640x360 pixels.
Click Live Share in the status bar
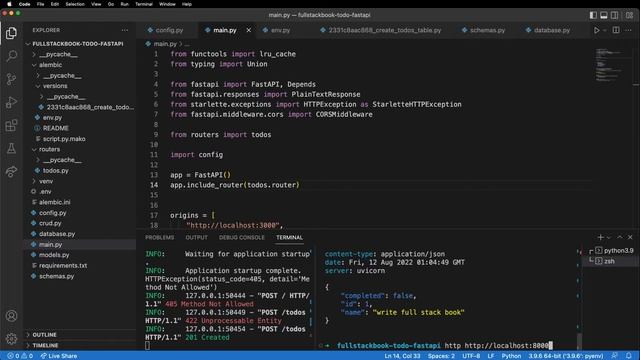pos(59,356)
